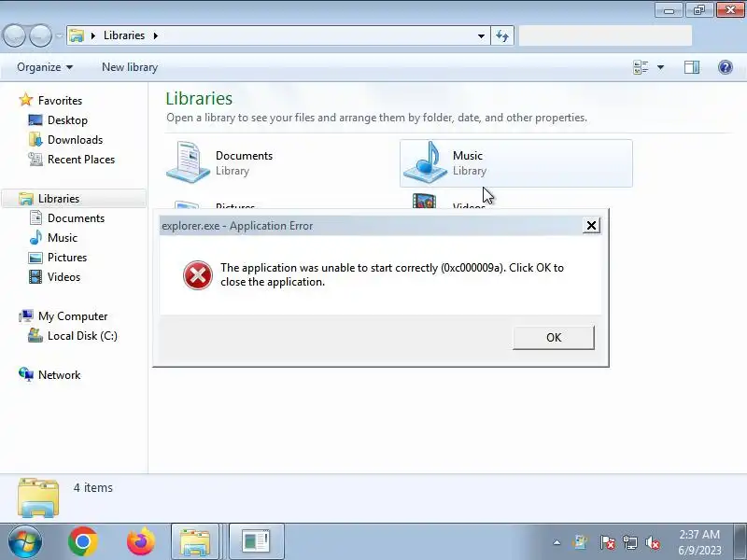Click the Action Center flag tray icon
This screenshot has height=560, width=747.
click(607, 542)
